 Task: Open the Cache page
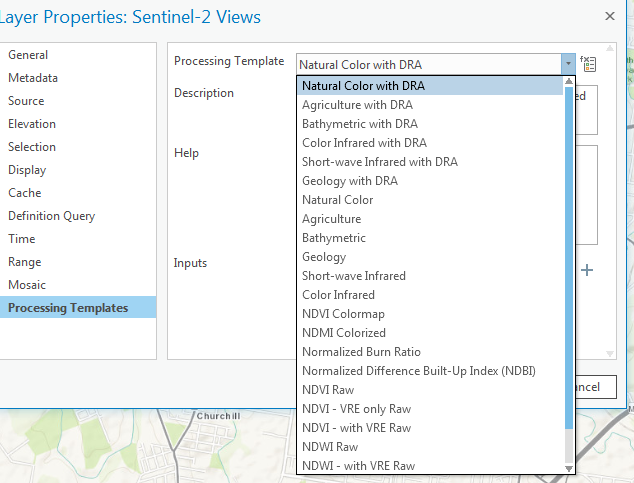[78, 193]
